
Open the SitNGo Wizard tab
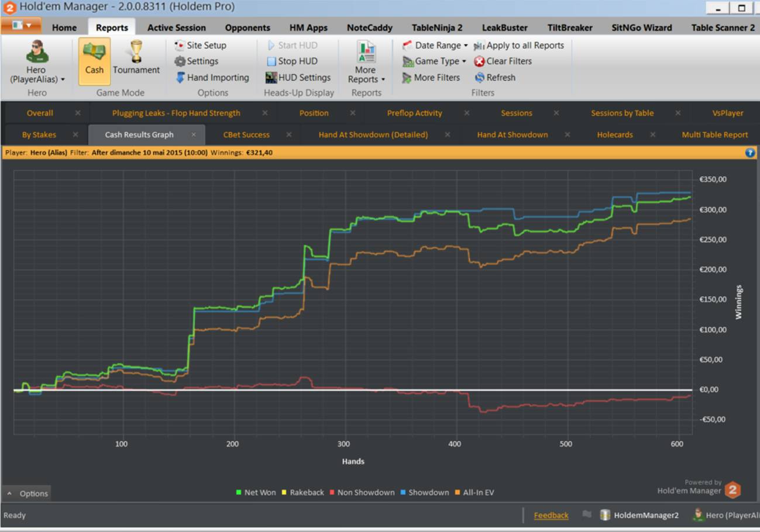click(x=642, y=27)
